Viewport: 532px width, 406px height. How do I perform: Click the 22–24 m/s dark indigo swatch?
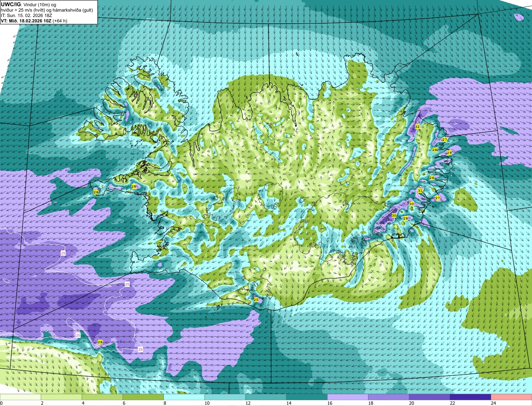(x=470, y=397)
